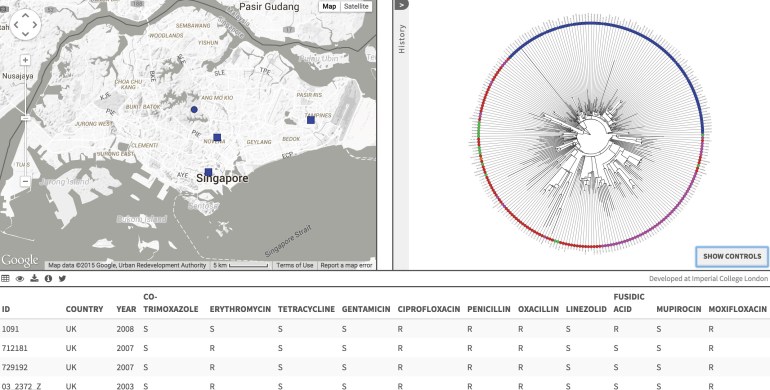Click the TETRACYCLINE column header

pos(306,309)
